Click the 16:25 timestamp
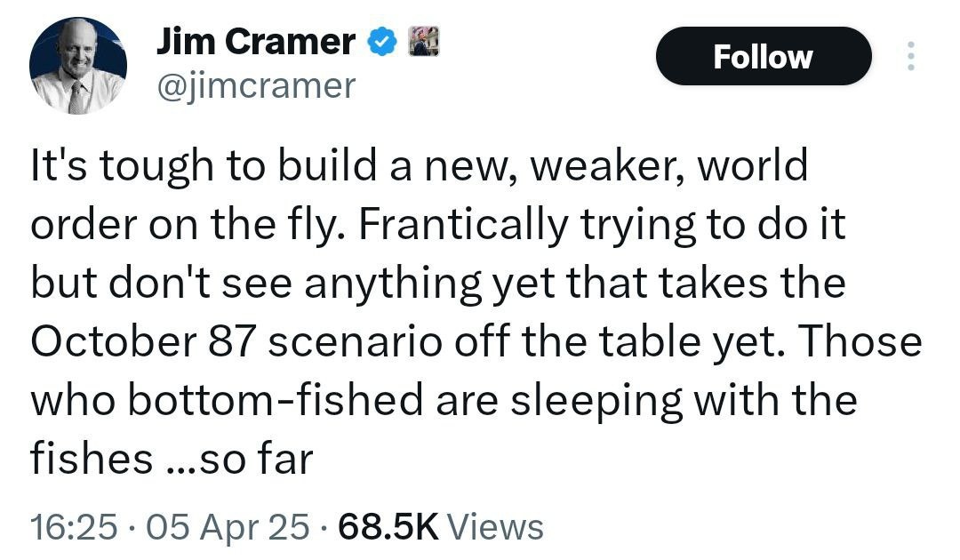The height and width of the screenshot is (560, 960). pyautogui.click(x=73, y=526)
